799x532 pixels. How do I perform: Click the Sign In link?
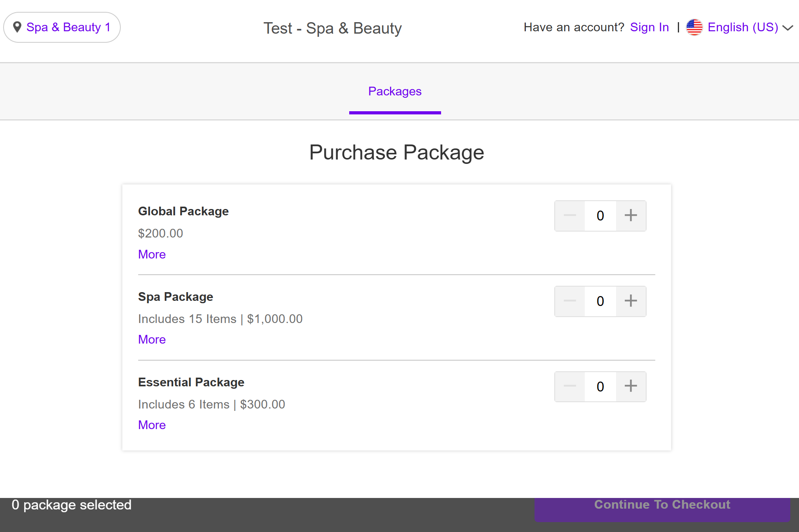pos(649,27)
